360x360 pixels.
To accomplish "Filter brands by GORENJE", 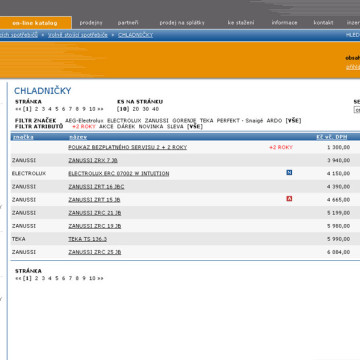I will (184, 121).
